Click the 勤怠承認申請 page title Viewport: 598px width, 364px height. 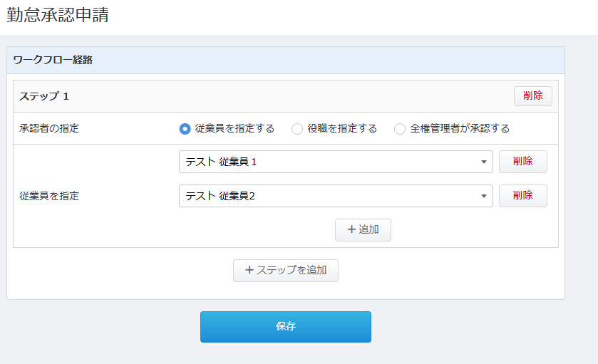click(58, 15)
